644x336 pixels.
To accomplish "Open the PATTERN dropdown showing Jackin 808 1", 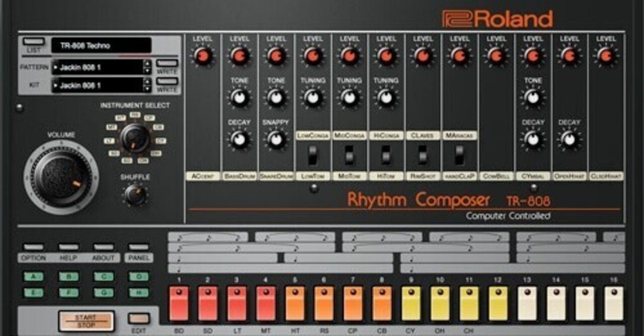I will pyautogui.click(x=97, y=67).
